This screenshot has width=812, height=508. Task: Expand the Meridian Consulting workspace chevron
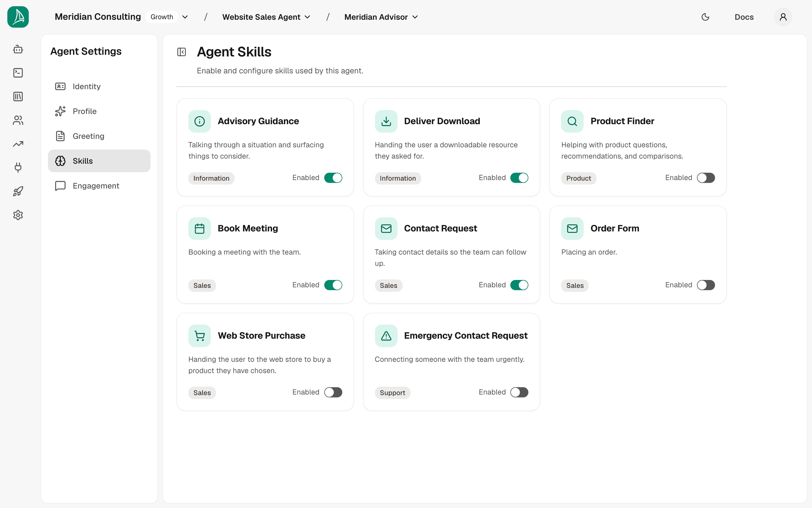185,17
